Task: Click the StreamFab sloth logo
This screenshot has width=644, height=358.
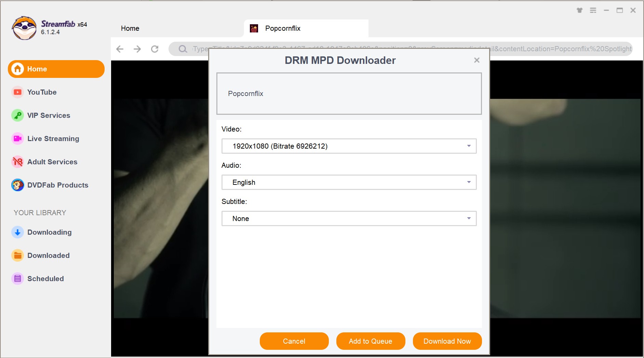Action: pyautogui.click(x=24, y=28)
